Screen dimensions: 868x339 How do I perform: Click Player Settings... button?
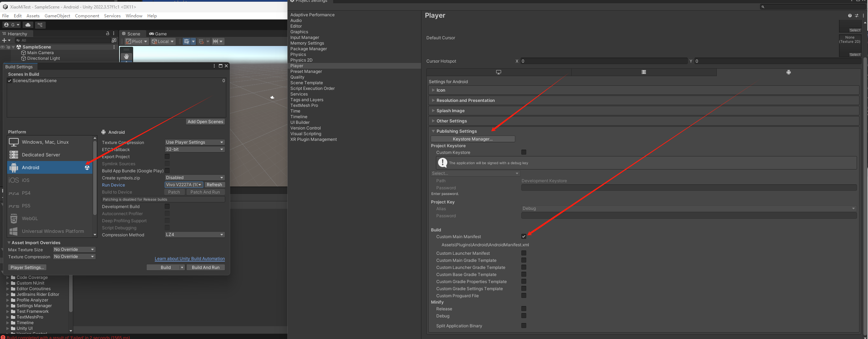click(x=27, y=268)
